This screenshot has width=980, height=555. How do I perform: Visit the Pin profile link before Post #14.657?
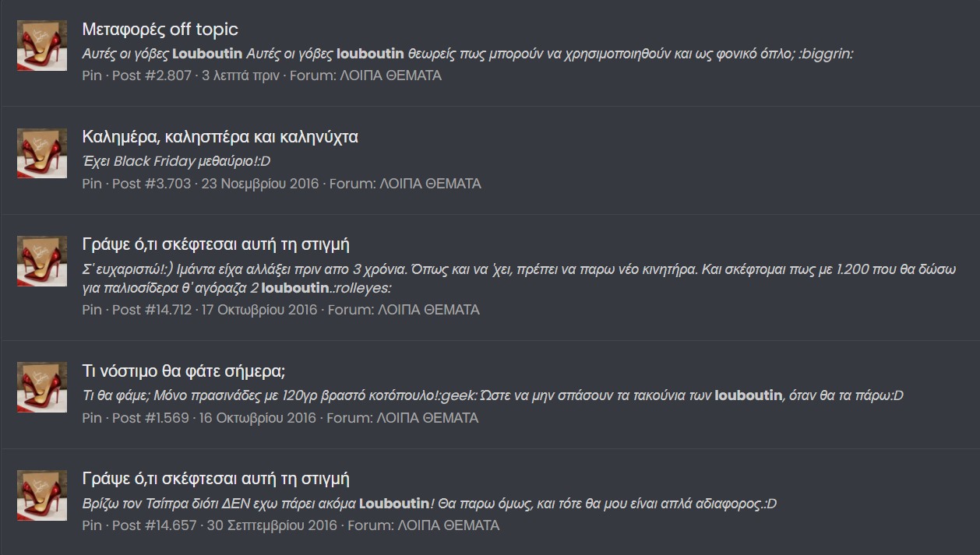click(92, 525)
